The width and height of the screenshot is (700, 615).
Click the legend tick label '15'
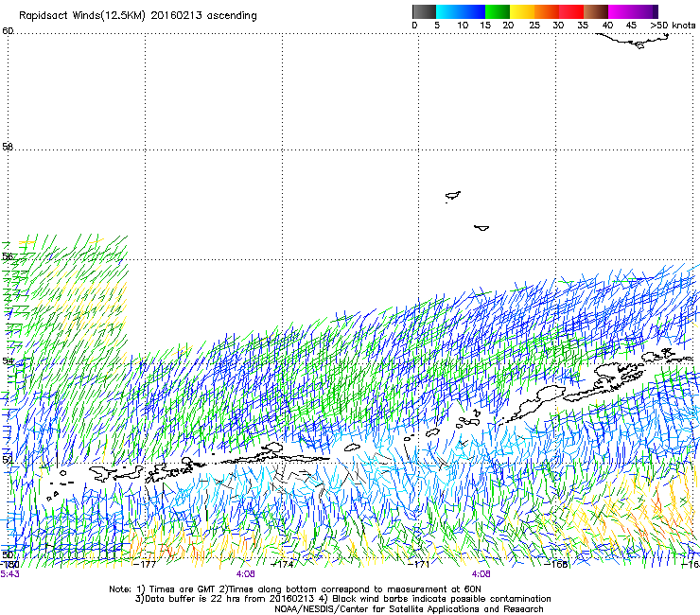[485, 25]
